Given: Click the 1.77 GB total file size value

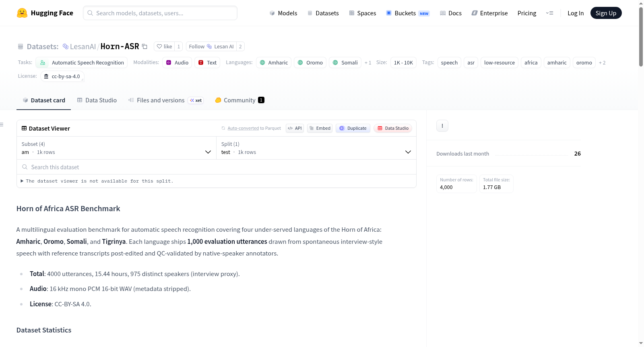Looking at the screenshot, I should (492, 187).
